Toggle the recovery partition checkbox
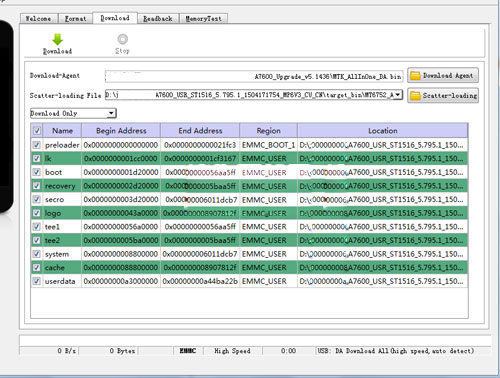500x378 pixels. [37, 186]
